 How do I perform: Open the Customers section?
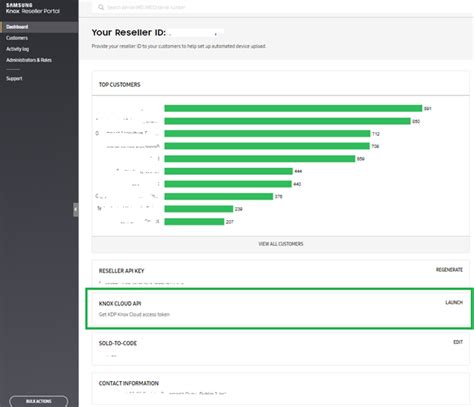[x=17, y=38]
